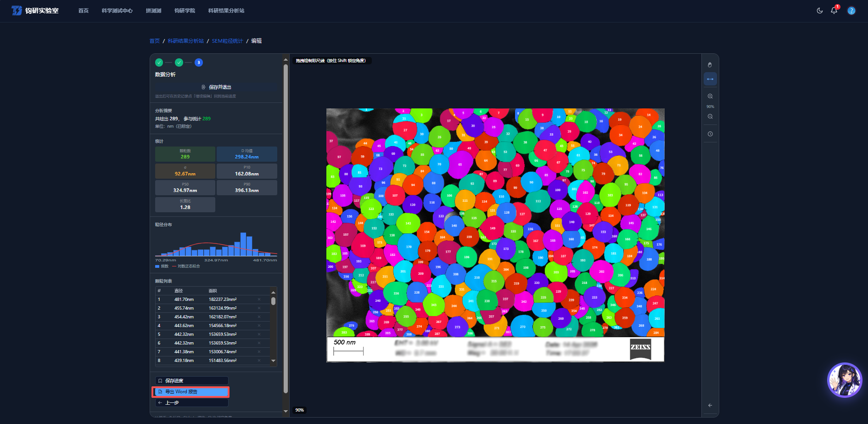Screen dimensions: 868x424
Task: Open the history clock icon
Action: [x=710, y=134]
